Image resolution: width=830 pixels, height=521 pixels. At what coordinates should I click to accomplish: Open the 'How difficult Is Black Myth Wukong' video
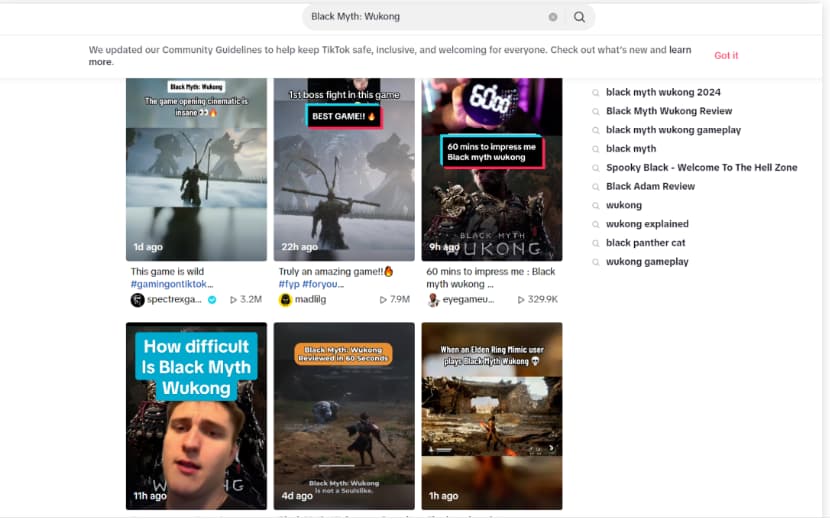pos(196,416)
